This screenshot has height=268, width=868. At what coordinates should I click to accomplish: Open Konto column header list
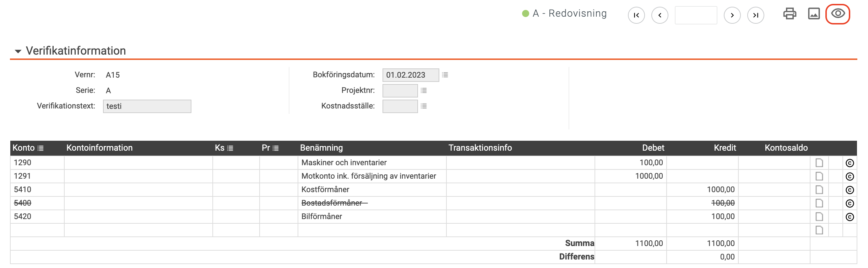point(40,148)
